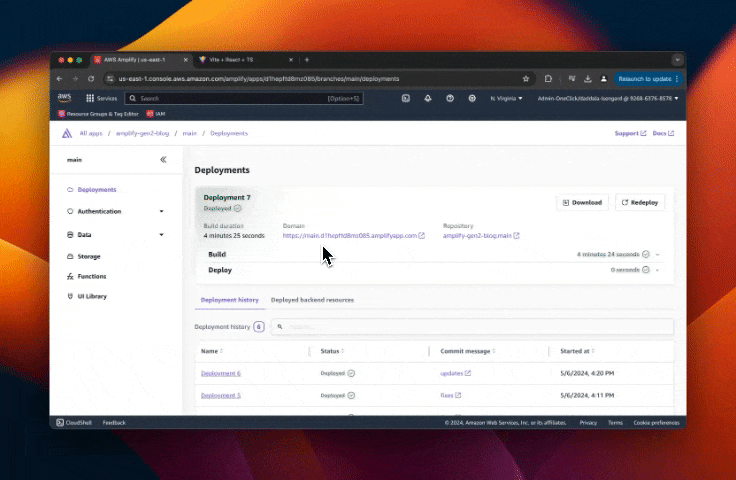
Task: Expand the Build step details
Action: 657,254
